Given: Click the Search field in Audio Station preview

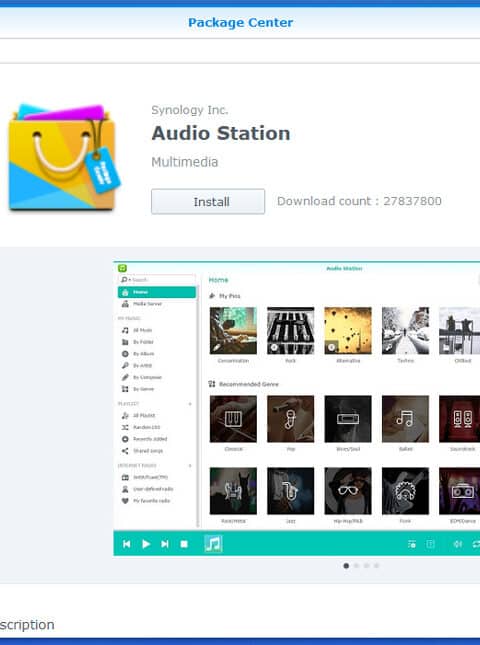Looking at the screenshot, I should (x=157, y=280).
